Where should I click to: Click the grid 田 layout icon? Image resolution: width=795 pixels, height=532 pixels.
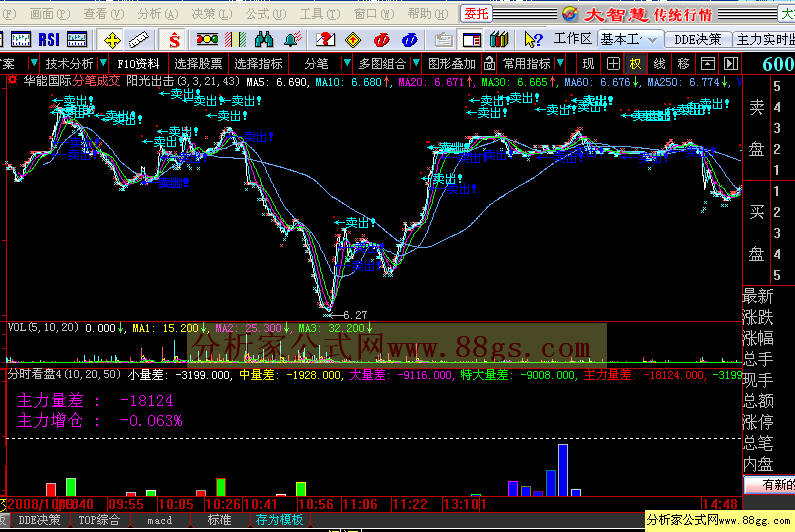pos(613,63)
